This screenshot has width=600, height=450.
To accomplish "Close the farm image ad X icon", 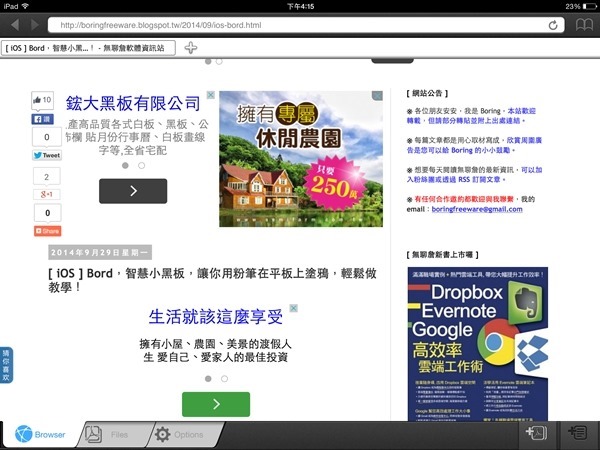I will point(377,96).
